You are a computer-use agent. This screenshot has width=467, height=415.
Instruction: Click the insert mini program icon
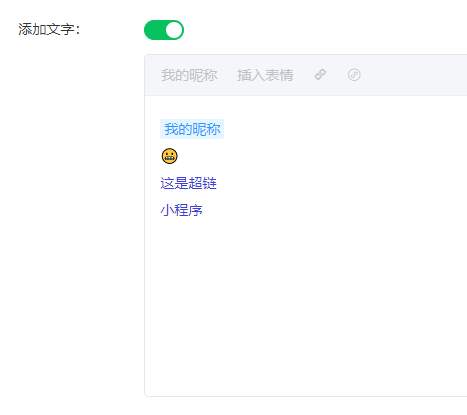pyautogui.click(x=354, y=75)
